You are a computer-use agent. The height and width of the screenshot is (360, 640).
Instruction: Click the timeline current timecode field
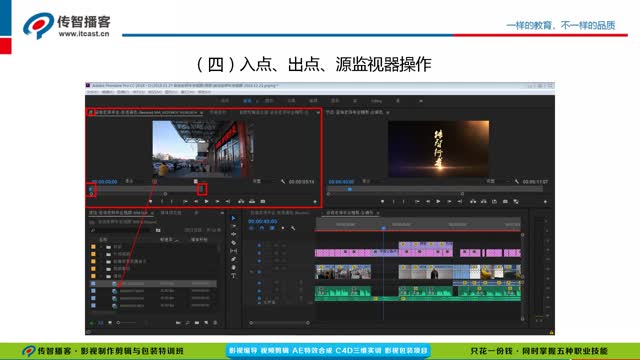click(262, 221)
